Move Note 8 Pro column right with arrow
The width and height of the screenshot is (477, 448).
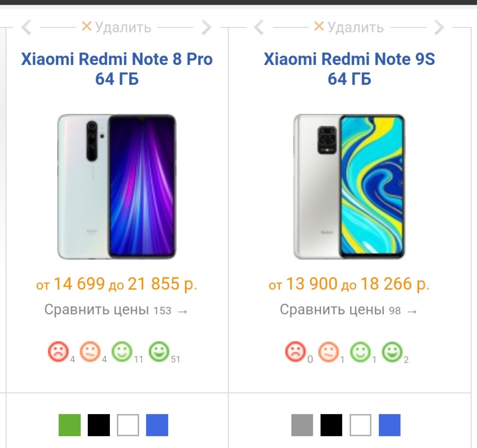click(x=206, y=27)
